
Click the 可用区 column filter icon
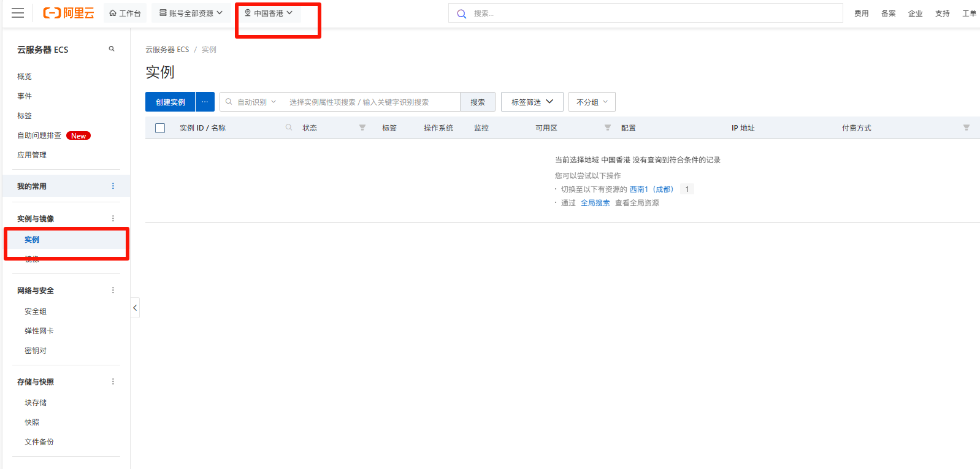click(x=608, y=128)
